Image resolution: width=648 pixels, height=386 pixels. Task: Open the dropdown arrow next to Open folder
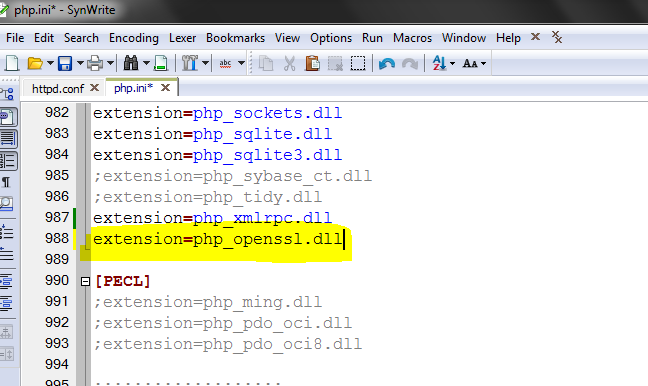[x=50, y=63]
